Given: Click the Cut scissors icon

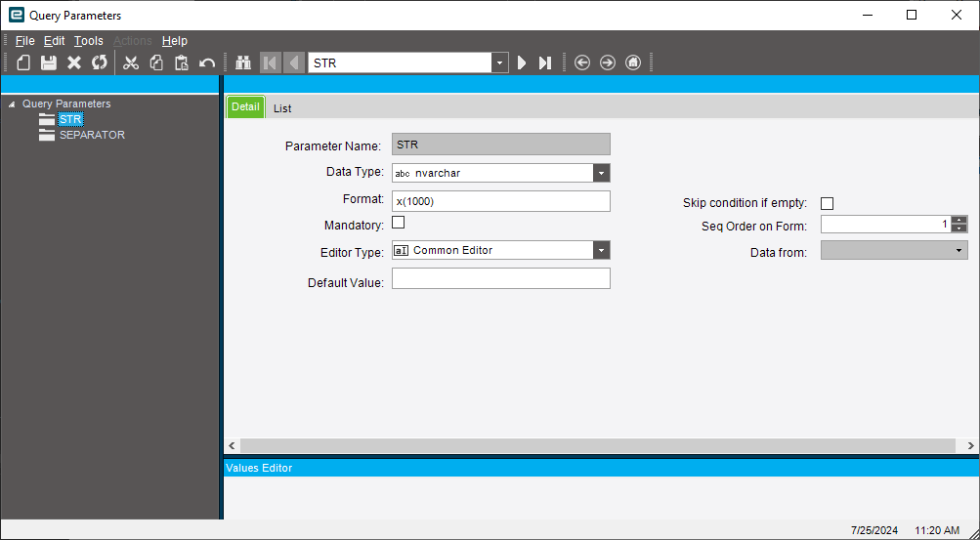Looking at the screenshot, I should point(131,62).
